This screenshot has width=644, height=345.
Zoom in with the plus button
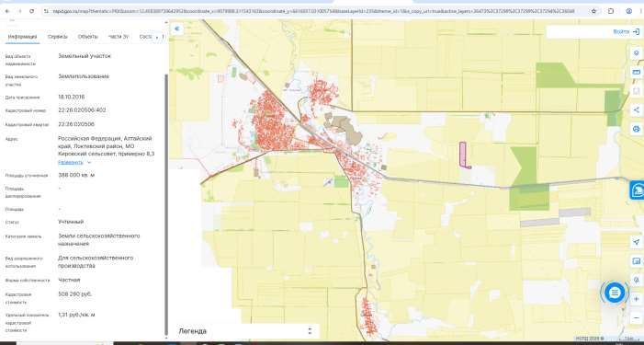point(637,299)
